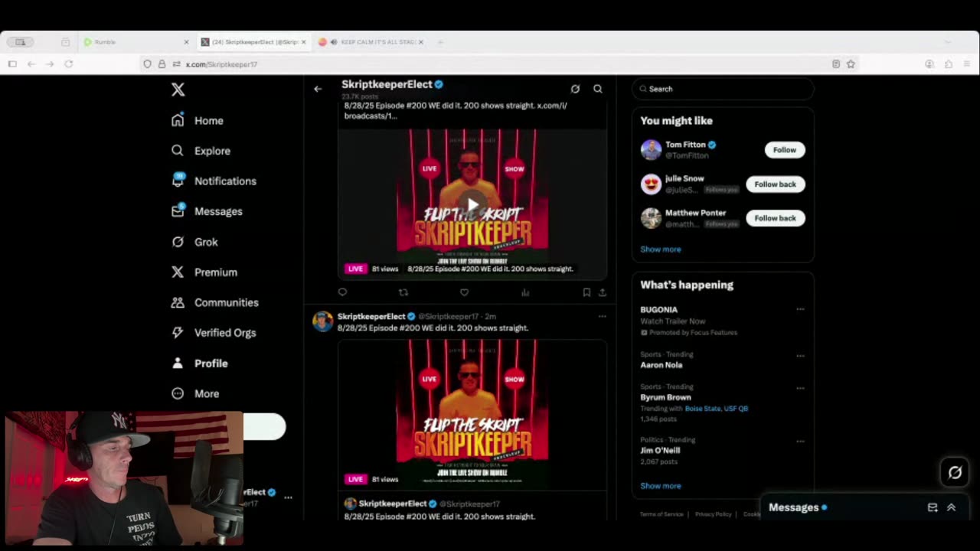Click the Communities people icon
980x551 pixels.
[178, 302]
